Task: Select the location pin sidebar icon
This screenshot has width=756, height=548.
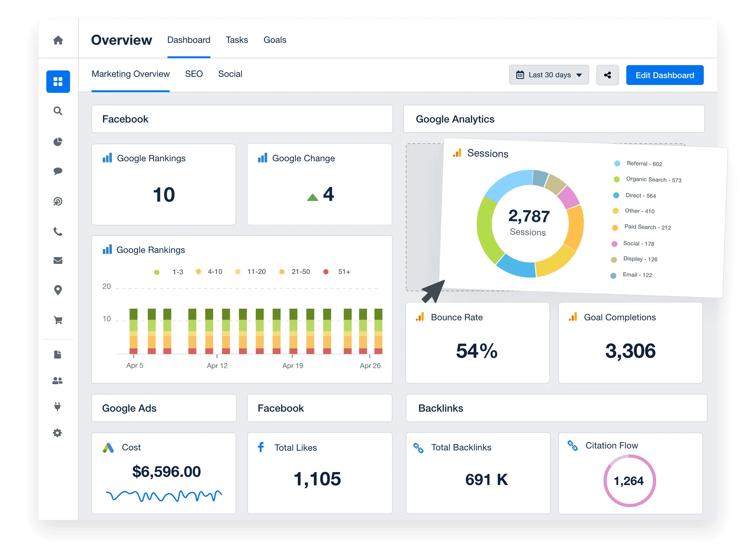Action: click(x=58, y=290)
